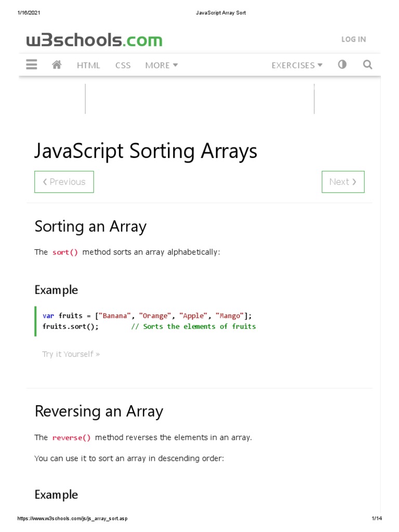399x532 pixels.
Task: Click the LOG IN link
Action: point(353,39)
